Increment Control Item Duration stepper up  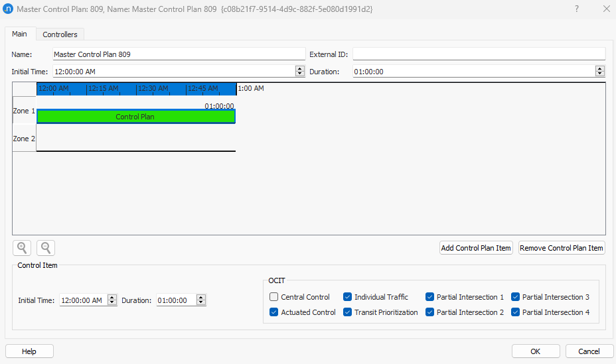[201, 297]
